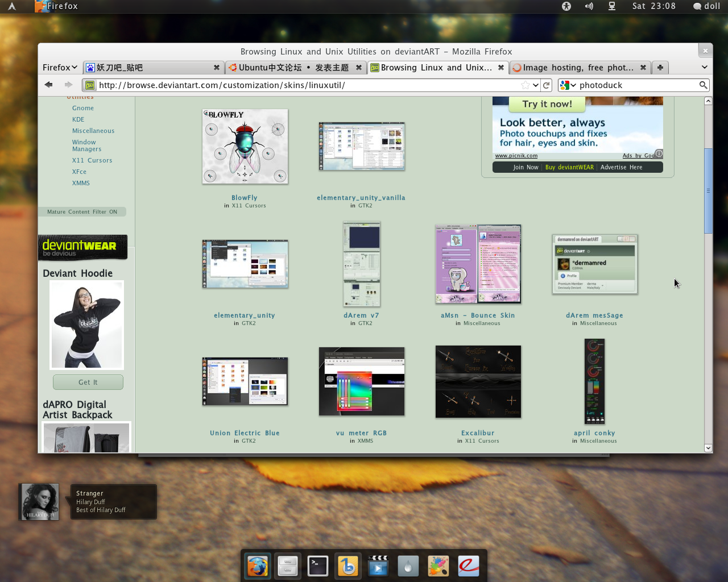Image resolution: width=728 pixels, height=582 pixels.
Task: Open the X11 Cursors sidebar category
Action: 92,160
